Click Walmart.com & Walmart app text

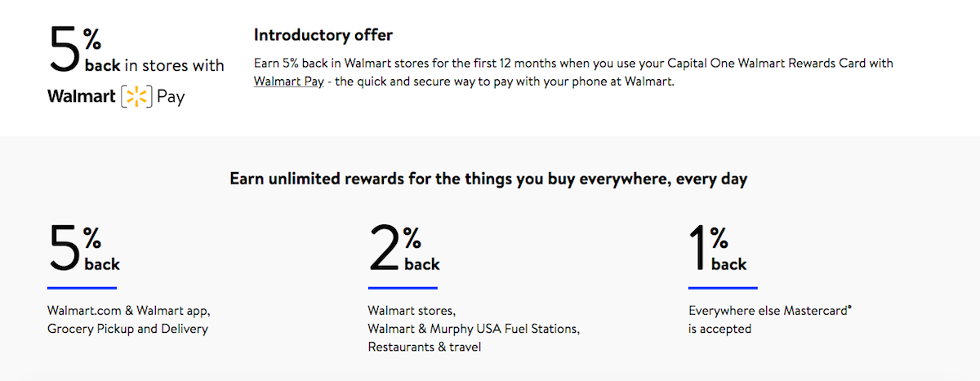coord(129,311)
